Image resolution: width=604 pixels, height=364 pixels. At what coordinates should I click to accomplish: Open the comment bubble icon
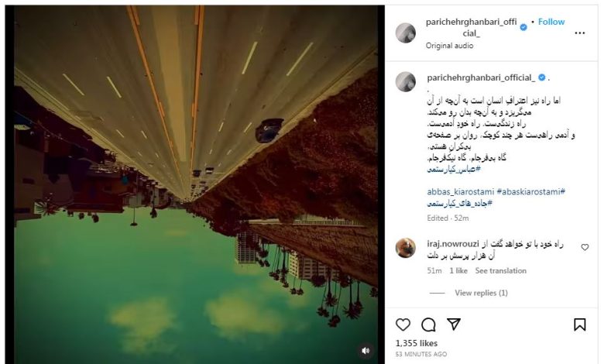[428, 325]
